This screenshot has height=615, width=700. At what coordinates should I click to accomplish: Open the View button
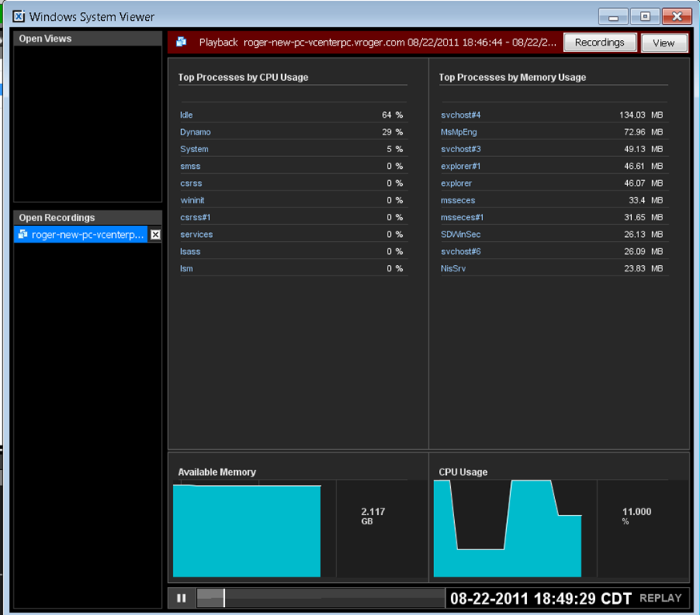664,43
